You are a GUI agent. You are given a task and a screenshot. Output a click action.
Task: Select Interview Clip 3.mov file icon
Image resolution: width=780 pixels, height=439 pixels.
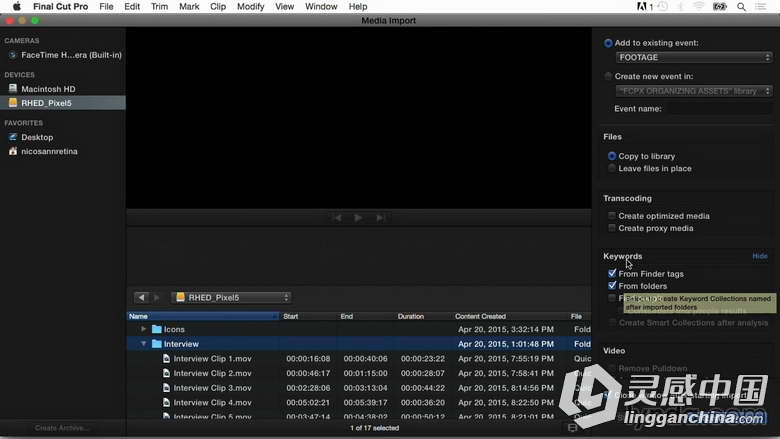tap(167, 388)
